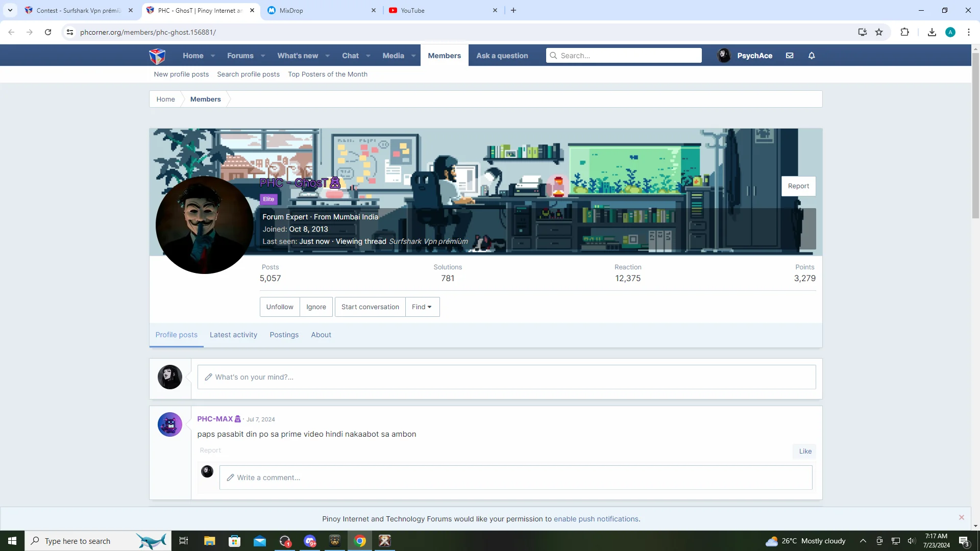Go back to previous page
Image resolution: width=980 pixels, height=551 pixels.
point(11,32)
